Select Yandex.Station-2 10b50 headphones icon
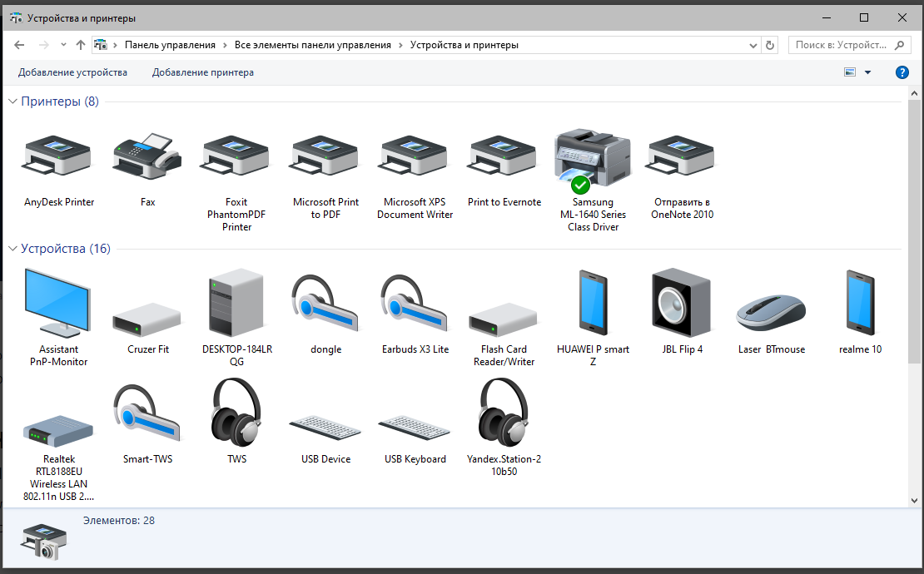The width and height of the screenshot is (924, 574). point(504,412)
